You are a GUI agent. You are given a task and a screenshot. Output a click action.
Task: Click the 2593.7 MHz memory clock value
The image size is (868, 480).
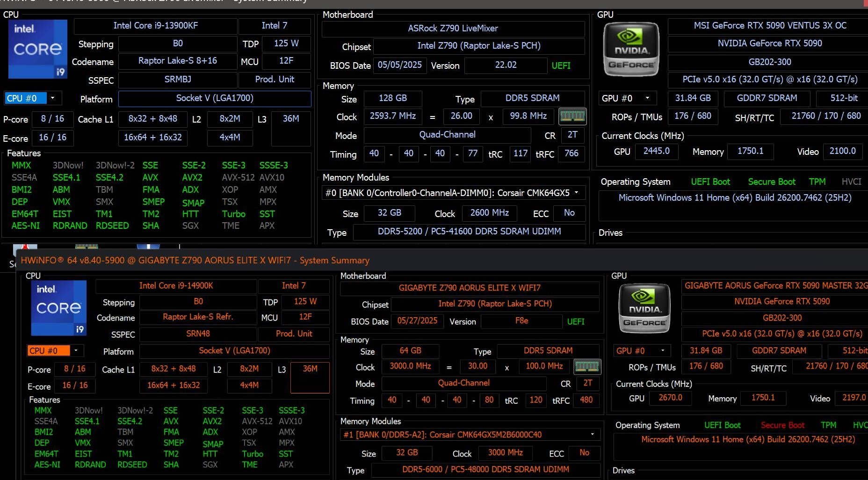(x=393, y=116)
